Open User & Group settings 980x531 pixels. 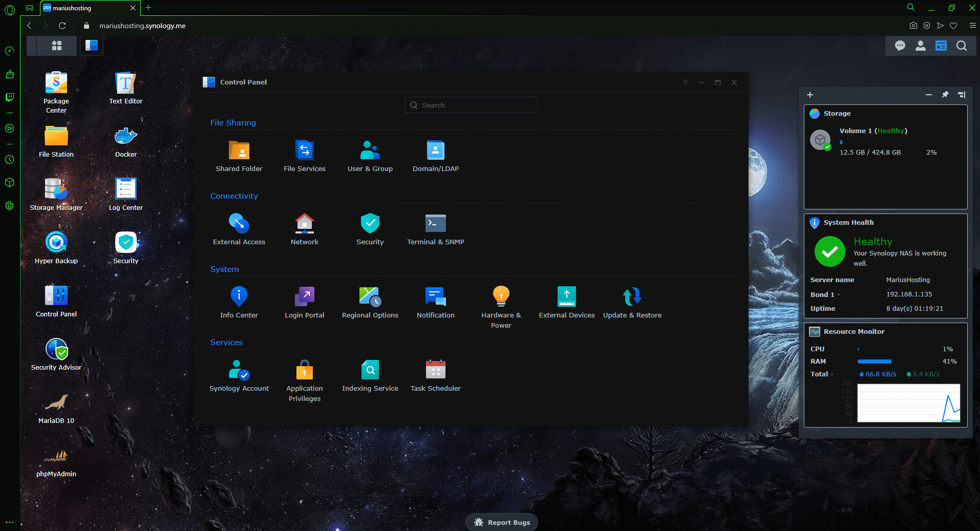pyautogui.click(x=370, y=156)
